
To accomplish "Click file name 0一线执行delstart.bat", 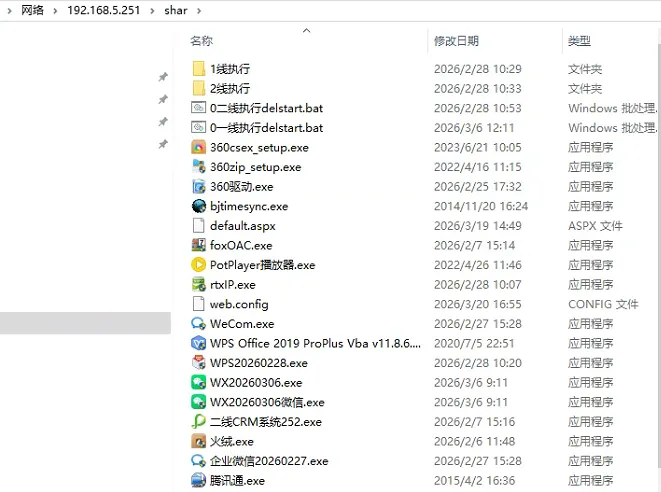I will pyautogui.click(x=266, y=128).
